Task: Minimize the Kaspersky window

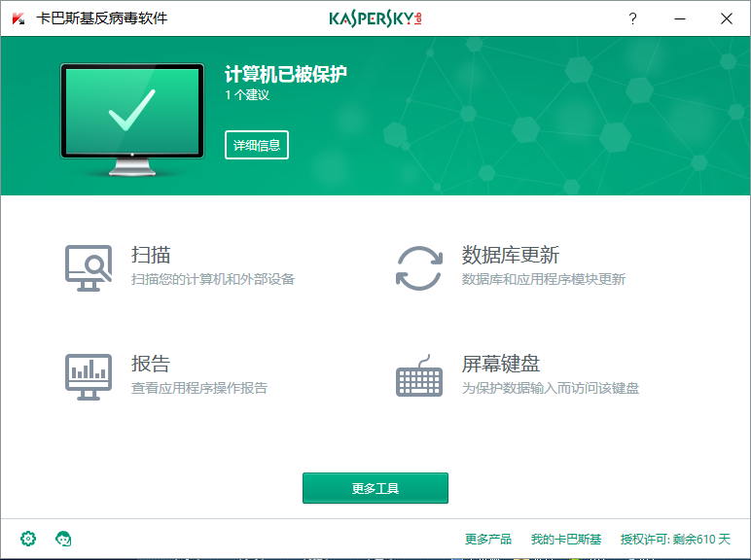Action: (x=679, y=18)
